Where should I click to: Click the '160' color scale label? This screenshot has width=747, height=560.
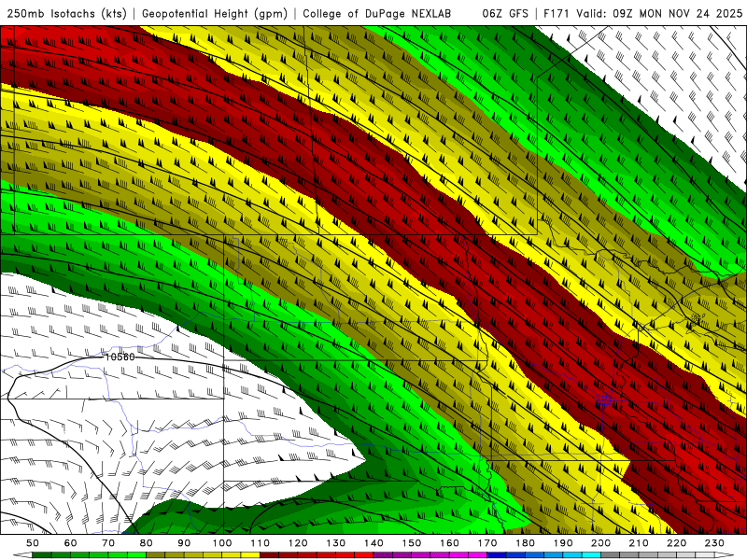[x=449, y=543]
